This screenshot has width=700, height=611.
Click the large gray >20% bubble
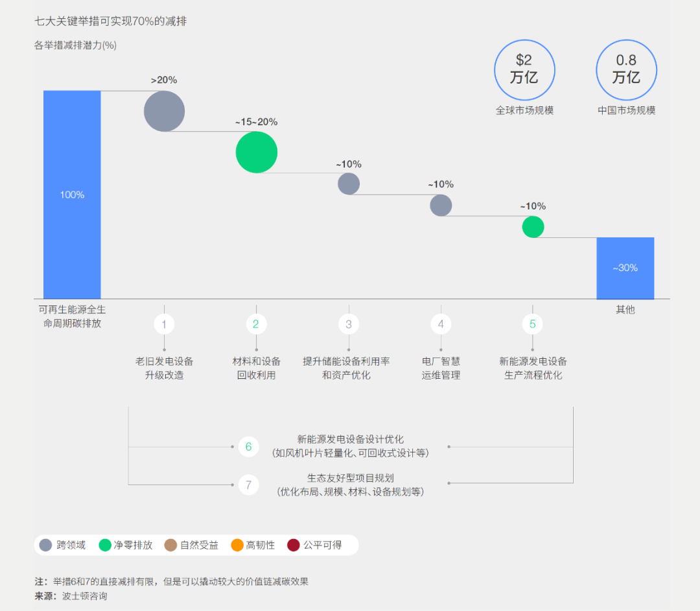[x=165, y=112]
